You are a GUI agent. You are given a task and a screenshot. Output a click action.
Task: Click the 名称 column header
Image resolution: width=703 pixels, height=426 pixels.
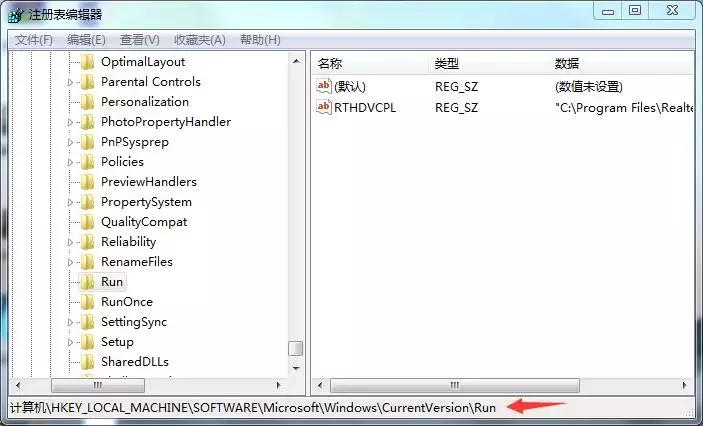pyautogui.click(x=330, y=63)
